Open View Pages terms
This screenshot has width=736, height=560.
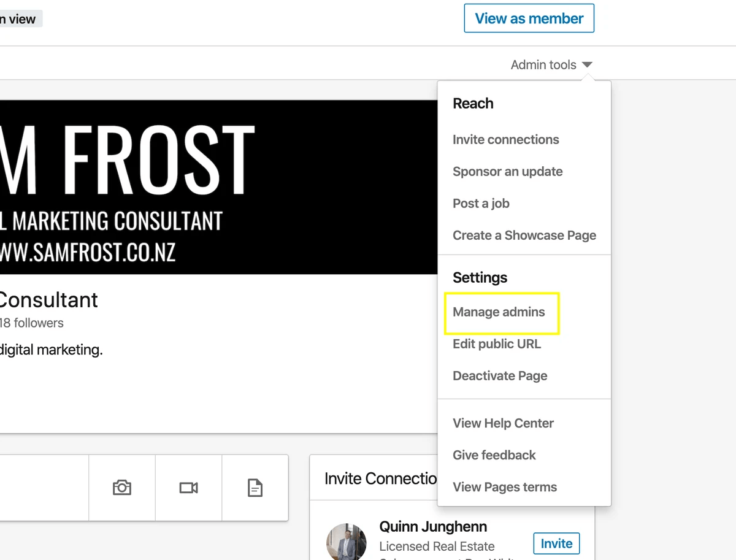(505, 487)
